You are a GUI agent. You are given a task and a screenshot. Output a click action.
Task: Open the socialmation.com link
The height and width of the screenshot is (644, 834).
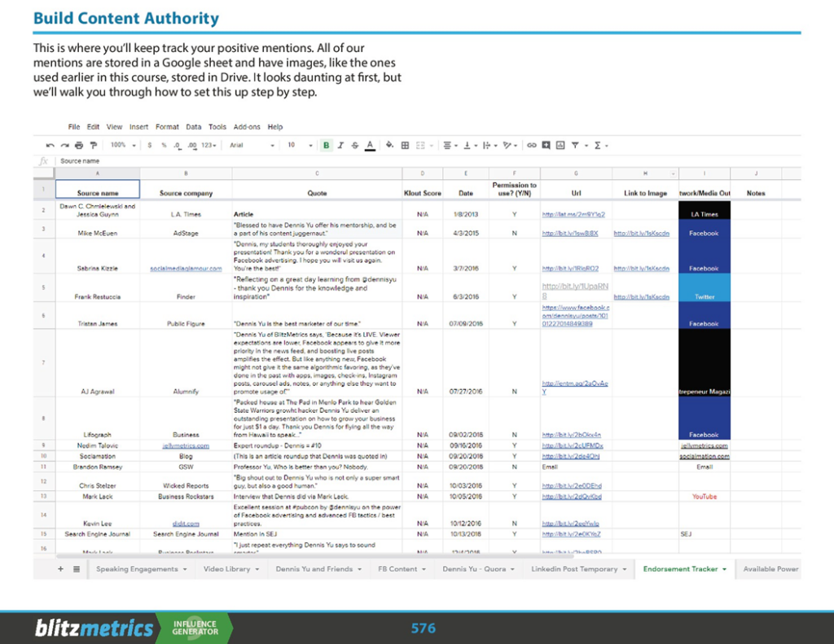coord(705,456)
